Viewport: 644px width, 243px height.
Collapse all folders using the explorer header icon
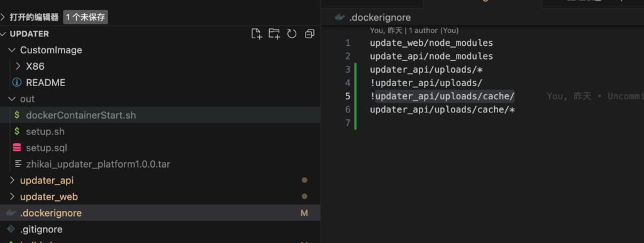pos(309,34)
